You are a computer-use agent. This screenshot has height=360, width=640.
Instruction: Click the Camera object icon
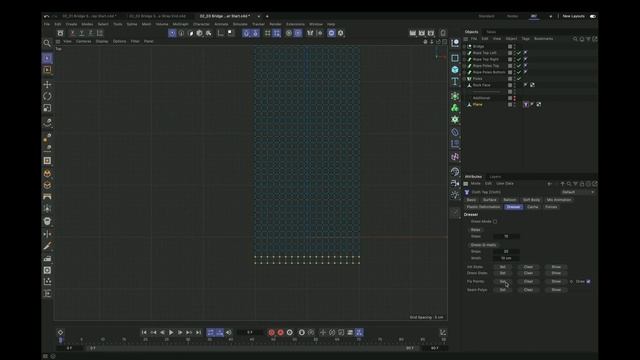pyautogui.click(x=455, y=183)
